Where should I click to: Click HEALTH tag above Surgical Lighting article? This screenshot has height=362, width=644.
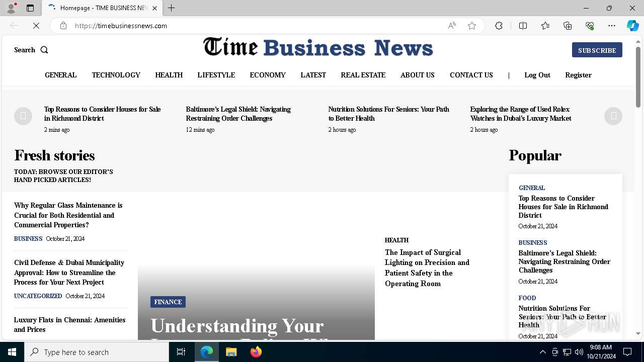[397, 240]
